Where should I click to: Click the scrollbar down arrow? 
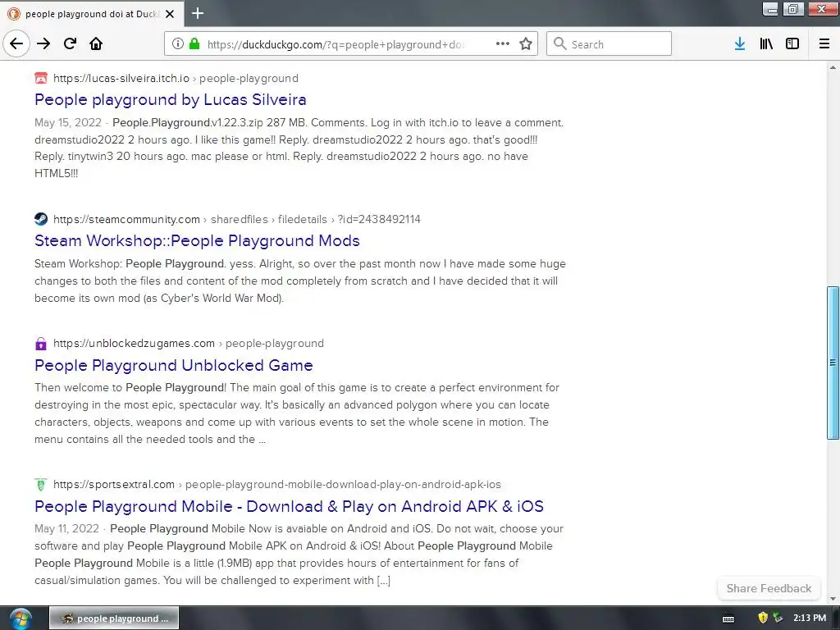pos(833,598)
